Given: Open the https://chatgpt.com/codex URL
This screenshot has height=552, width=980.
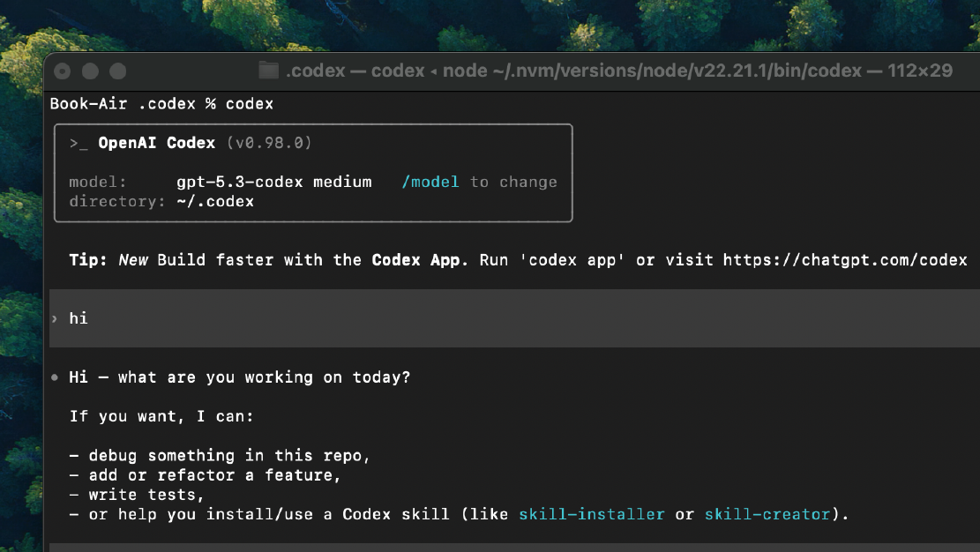Looking at the screenshot, I should tap(845, 260).
